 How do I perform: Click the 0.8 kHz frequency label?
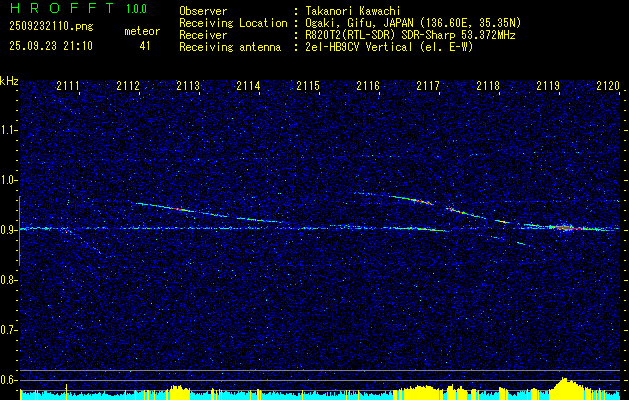click(9, 280)
